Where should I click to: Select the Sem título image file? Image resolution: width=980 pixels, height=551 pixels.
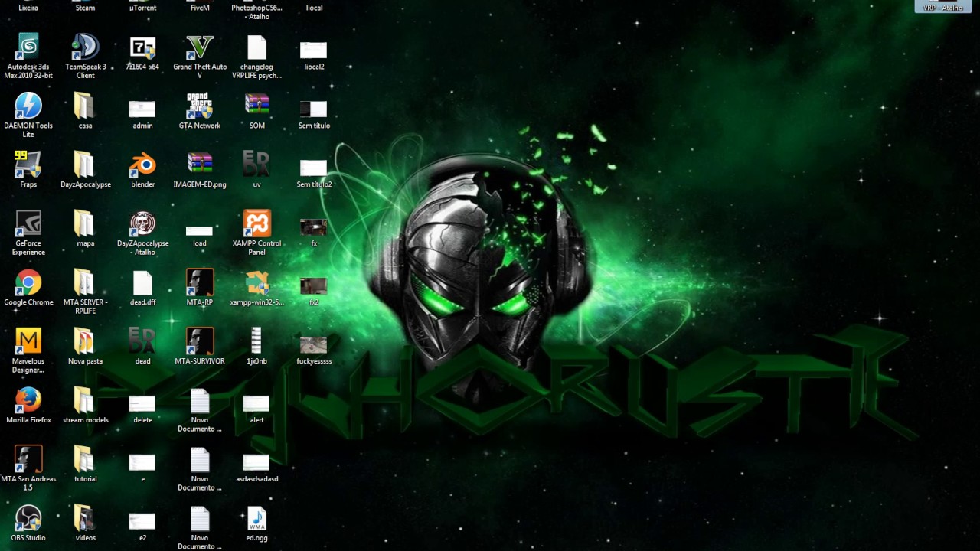[x=314, y=109]
